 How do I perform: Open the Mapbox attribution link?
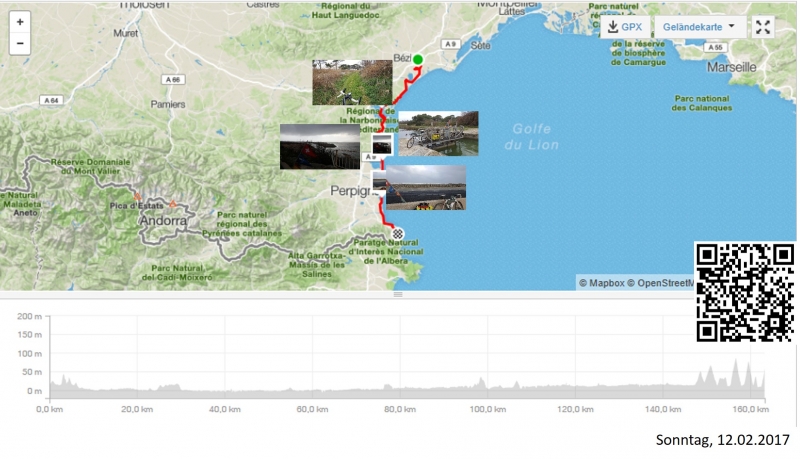coord(601,283)
